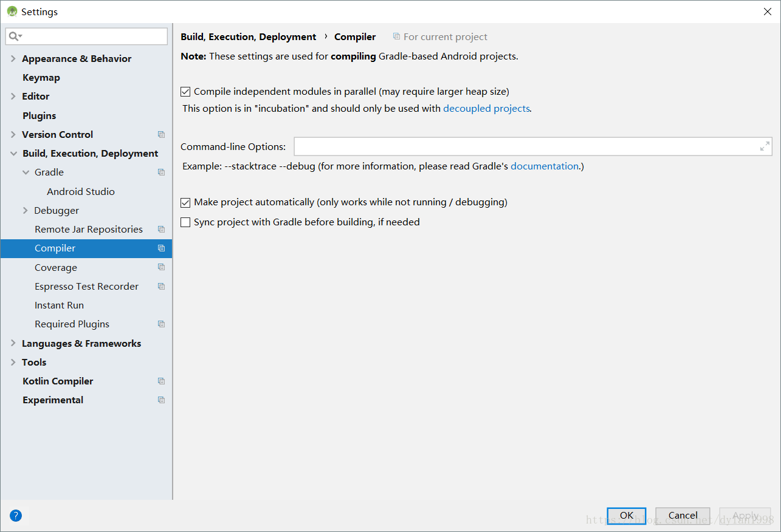
Task: Open the Compiler breadcrumb menu
Action: [x=355, y=36]
